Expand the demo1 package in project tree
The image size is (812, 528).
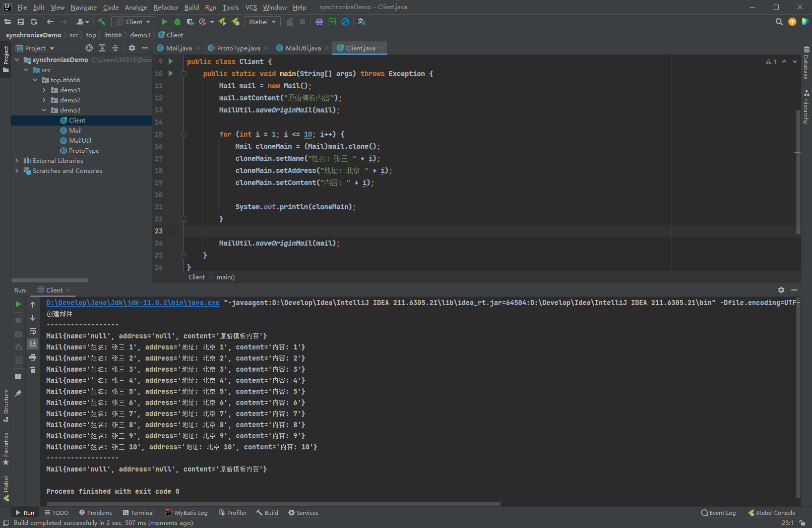tap(44, 90)
